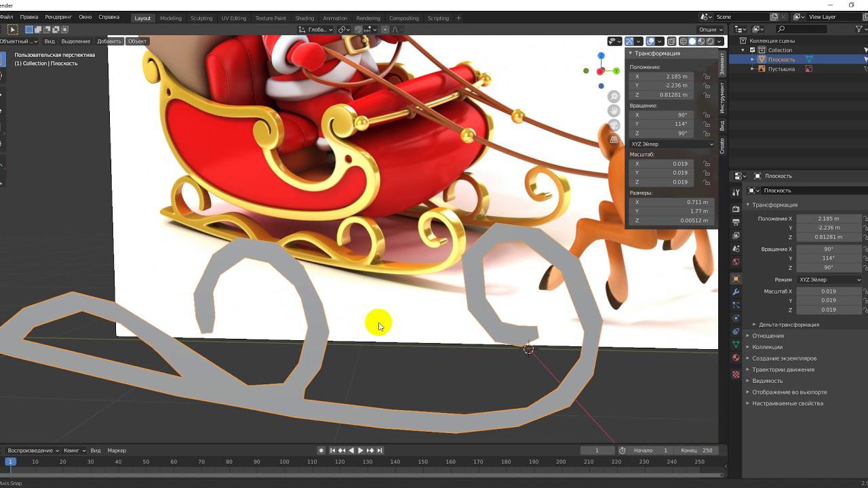The width and height of the screenshot is (868, 488).
Task: Toggle viewport overlays display
Action: click(650, 41)
